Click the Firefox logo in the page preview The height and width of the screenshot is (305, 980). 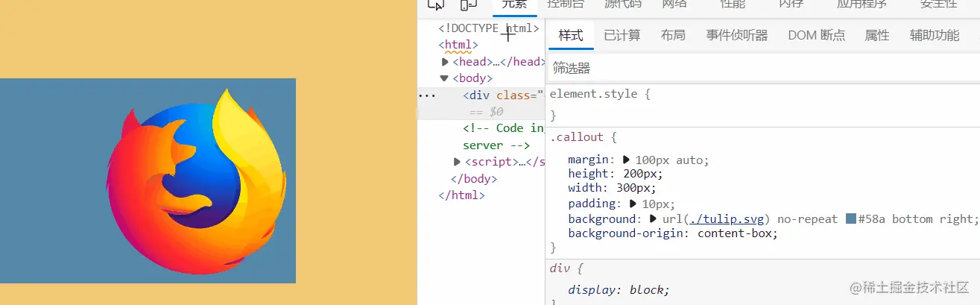[x=196, y=181]
